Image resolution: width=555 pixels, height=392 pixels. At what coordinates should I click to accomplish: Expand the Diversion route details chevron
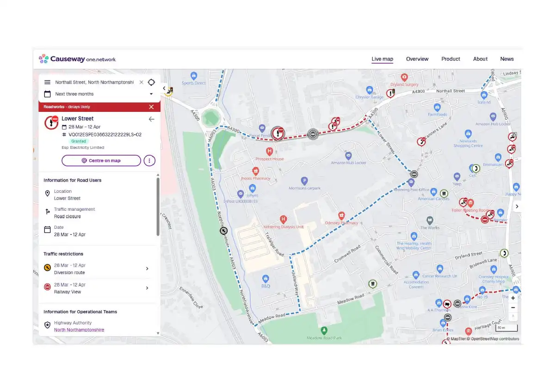147,269
